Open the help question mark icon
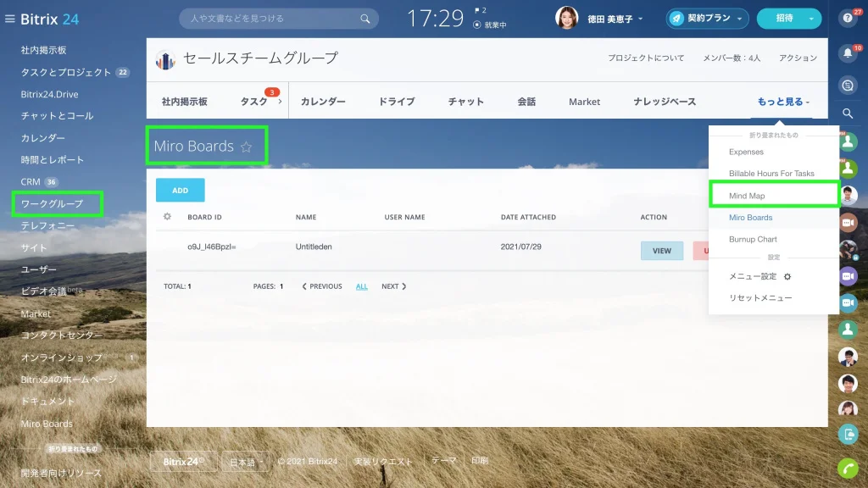The height and width of the screenshot is (488, 868). 848,19
